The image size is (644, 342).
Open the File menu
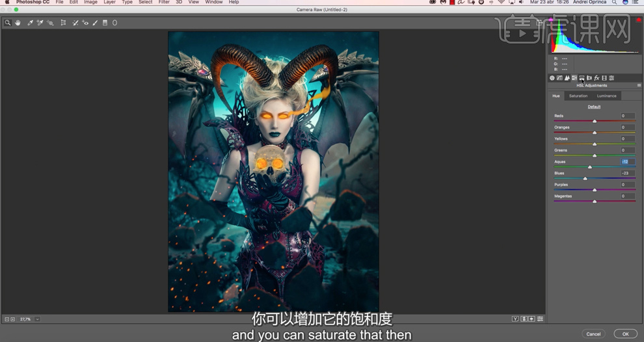pos(60,2)
